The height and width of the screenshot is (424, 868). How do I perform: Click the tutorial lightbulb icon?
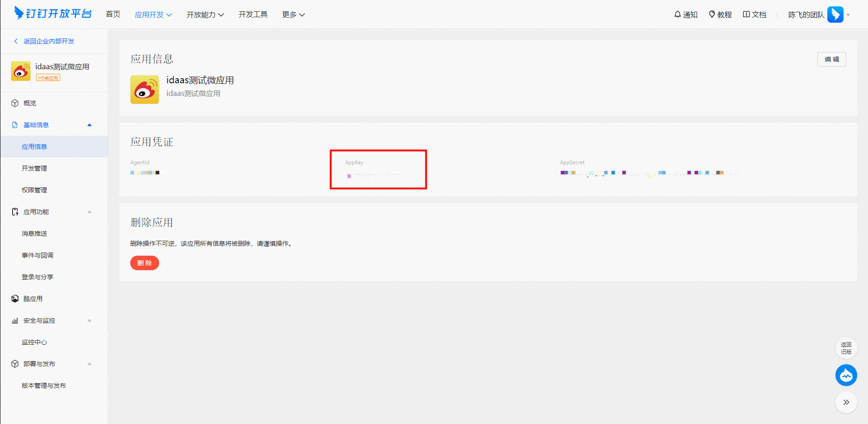pyautogui.click(x=712, y=14)
